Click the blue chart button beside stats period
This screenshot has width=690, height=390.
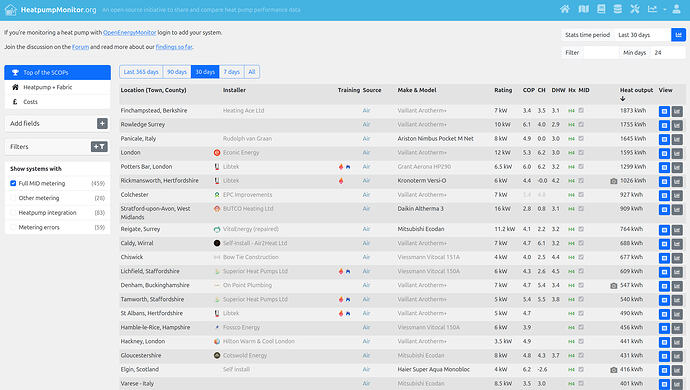coord(678,35)
